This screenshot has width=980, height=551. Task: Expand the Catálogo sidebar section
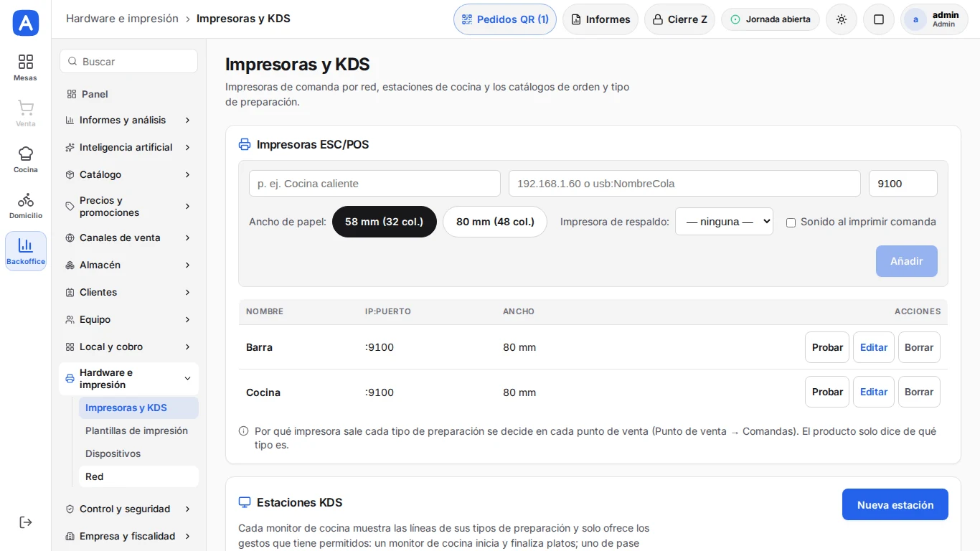pos(128,174)
